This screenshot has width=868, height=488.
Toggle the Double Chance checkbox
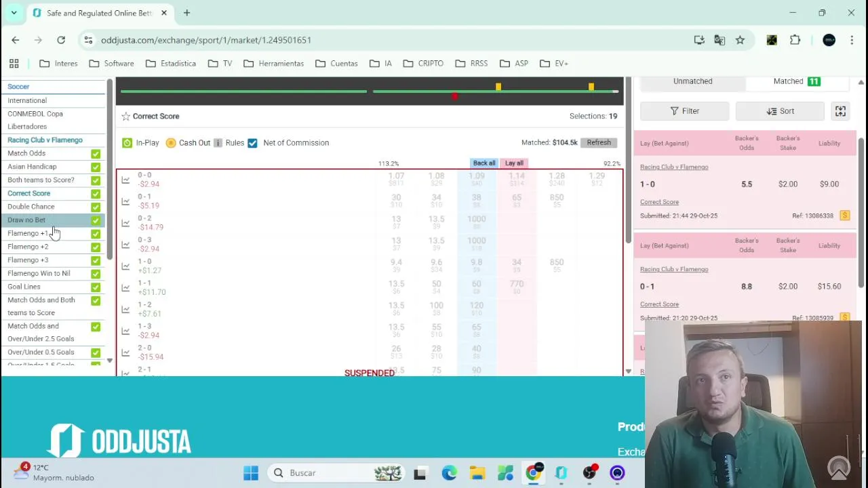[x=96, y=207]
